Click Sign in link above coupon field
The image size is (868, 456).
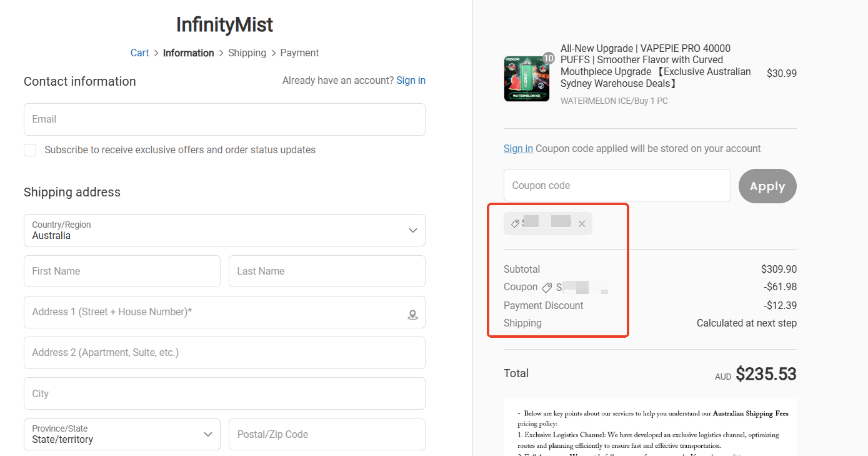(x=518, y=149)
